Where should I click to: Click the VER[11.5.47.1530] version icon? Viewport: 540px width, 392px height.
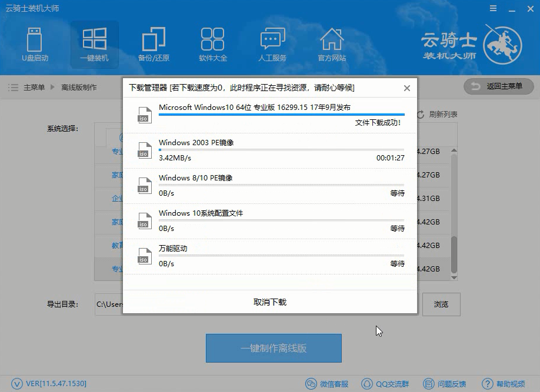pyautogui.click(x=17, y=383)
